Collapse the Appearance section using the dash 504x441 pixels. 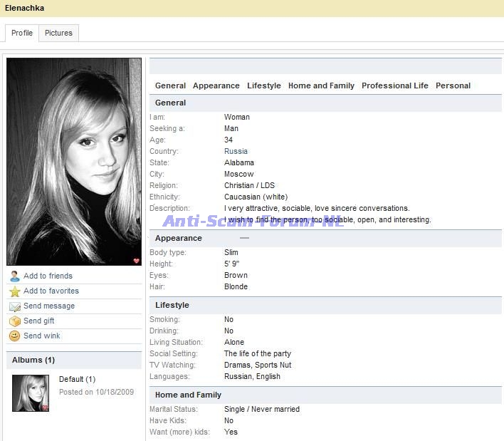point(244,238)
